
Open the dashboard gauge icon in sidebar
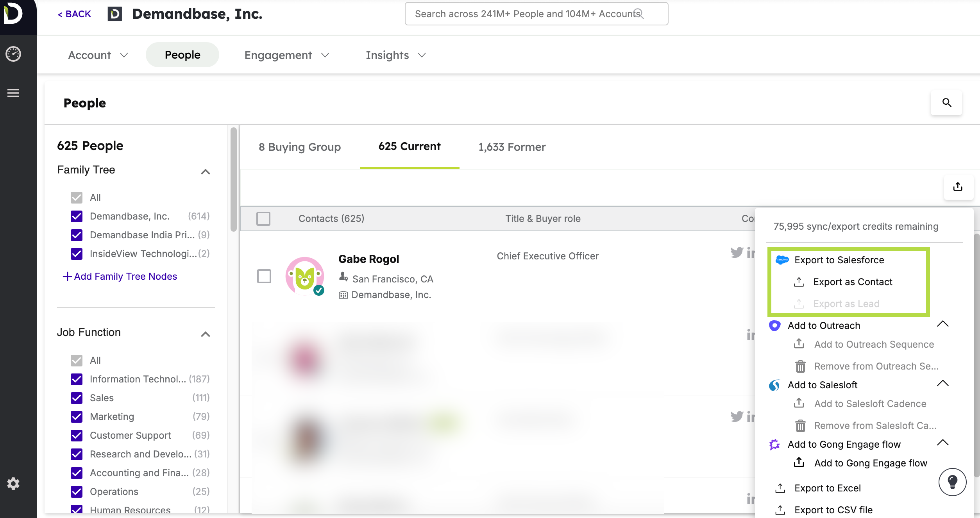click(x=13, y=54)
